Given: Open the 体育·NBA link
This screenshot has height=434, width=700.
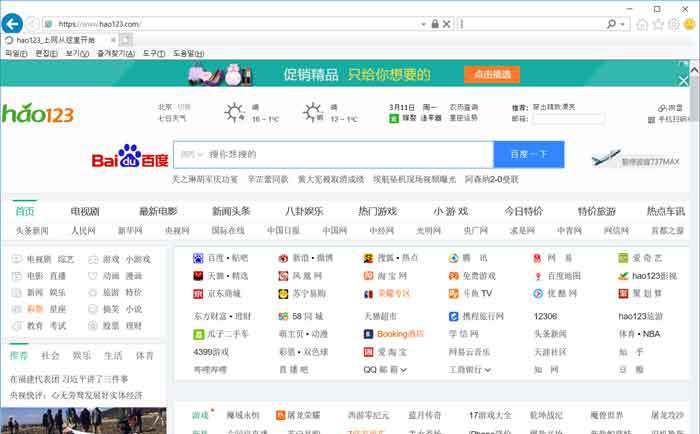Looking at the screenshot, I should click(639, 334).
